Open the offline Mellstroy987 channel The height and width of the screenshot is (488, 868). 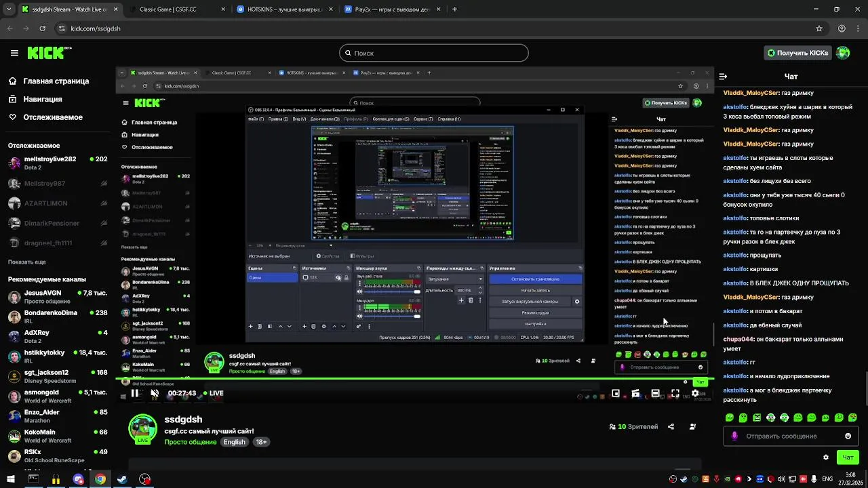(x=58, y=184)
